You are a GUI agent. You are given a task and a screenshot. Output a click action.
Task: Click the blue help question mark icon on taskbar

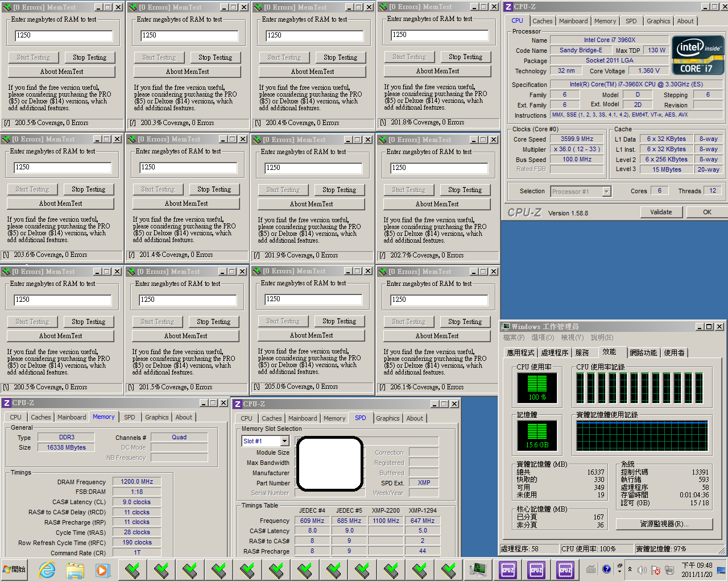pos(606,568)
